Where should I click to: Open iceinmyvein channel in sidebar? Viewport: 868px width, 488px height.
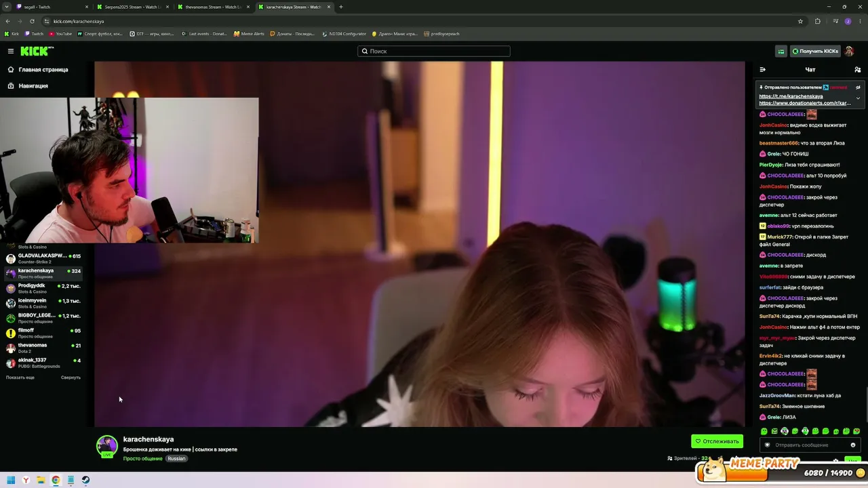(43, 303)
